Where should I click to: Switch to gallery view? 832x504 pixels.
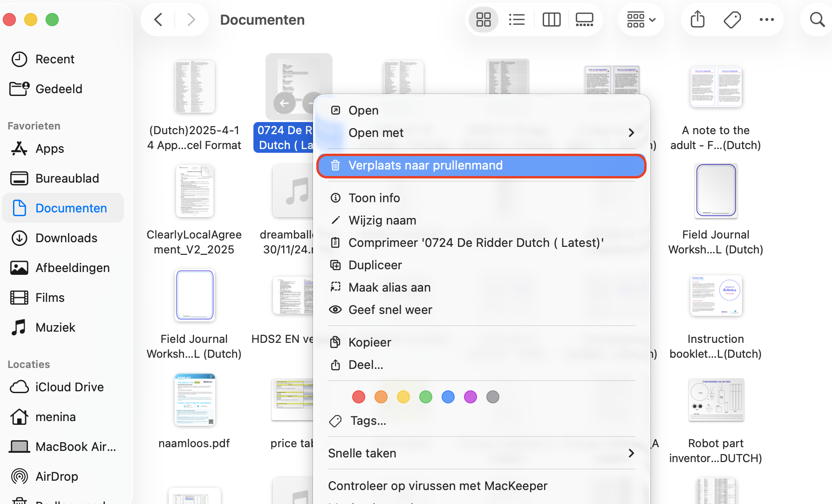coord(584,20)
